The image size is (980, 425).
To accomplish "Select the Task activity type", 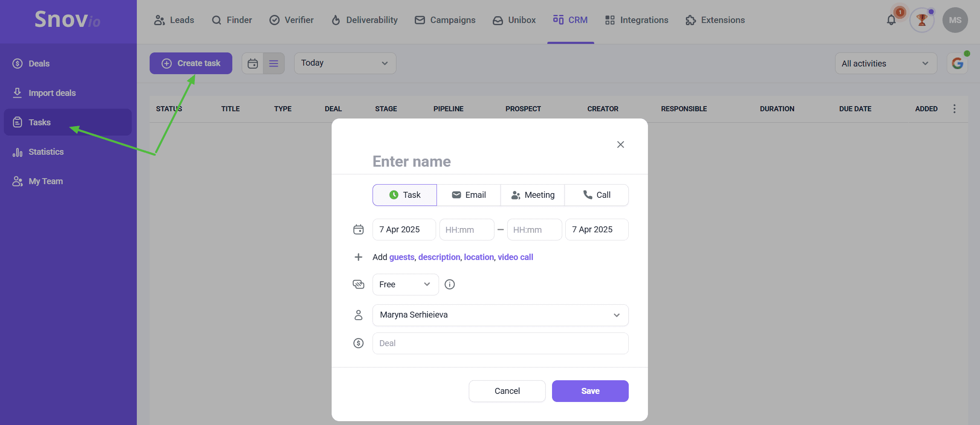I will (405, 195).
